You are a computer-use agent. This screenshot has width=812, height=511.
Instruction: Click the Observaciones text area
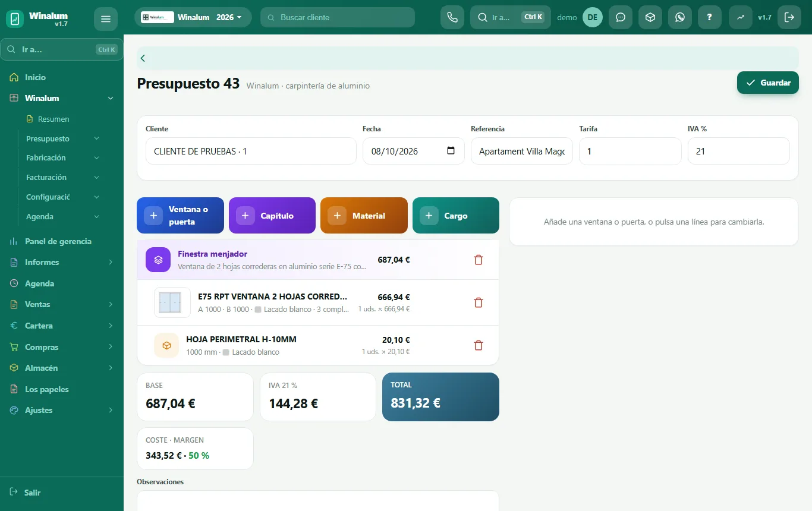tap(318, 500)
